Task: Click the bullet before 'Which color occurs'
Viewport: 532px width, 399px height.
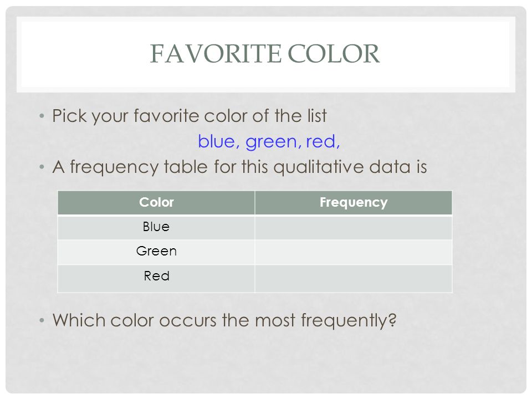Action: tap(42, 320)
